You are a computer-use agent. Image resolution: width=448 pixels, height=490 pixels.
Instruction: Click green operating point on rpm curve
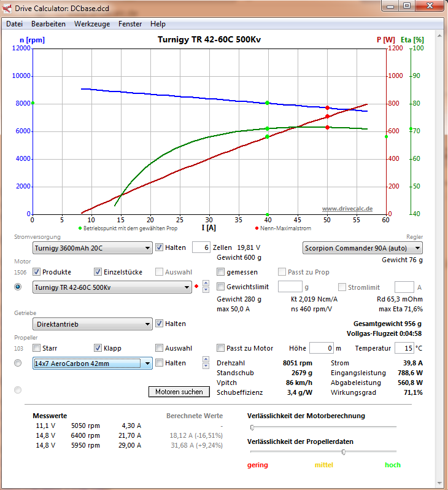(267, 103)
